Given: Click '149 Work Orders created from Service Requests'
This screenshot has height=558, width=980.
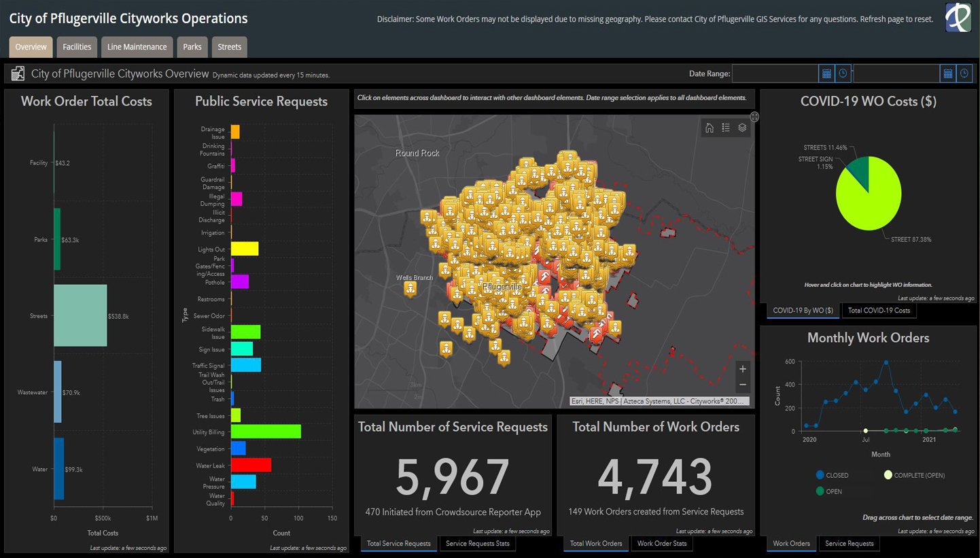Looking at the screenshot, I should pyautogui.click(x=656, y=512).
